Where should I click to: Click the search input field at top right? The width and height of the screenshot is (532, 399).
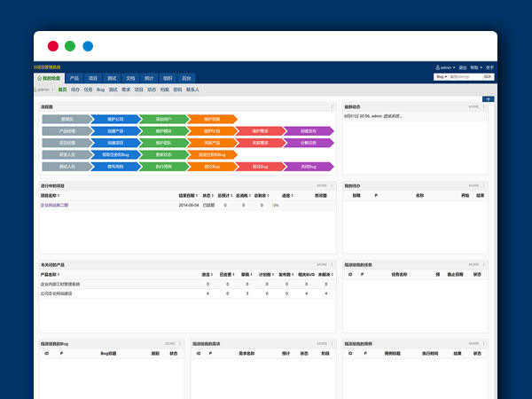point(465,77)
